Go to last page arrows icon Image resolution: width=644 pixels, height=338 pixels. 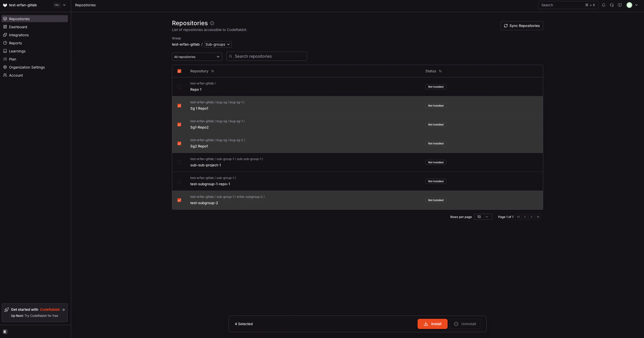tap(538, 217)
